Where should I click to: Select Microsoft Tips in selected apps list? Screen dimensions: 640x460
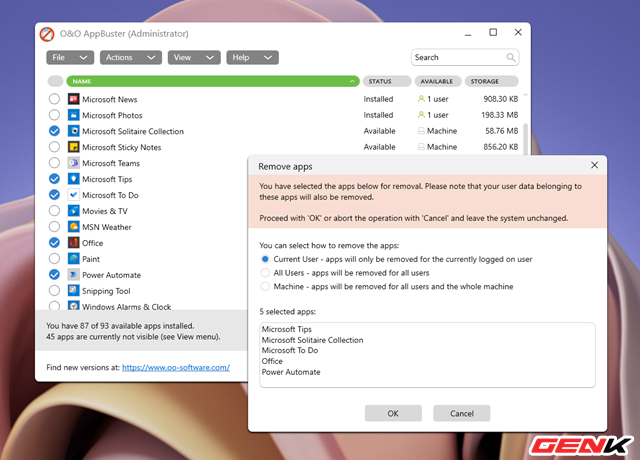point(287,329)
